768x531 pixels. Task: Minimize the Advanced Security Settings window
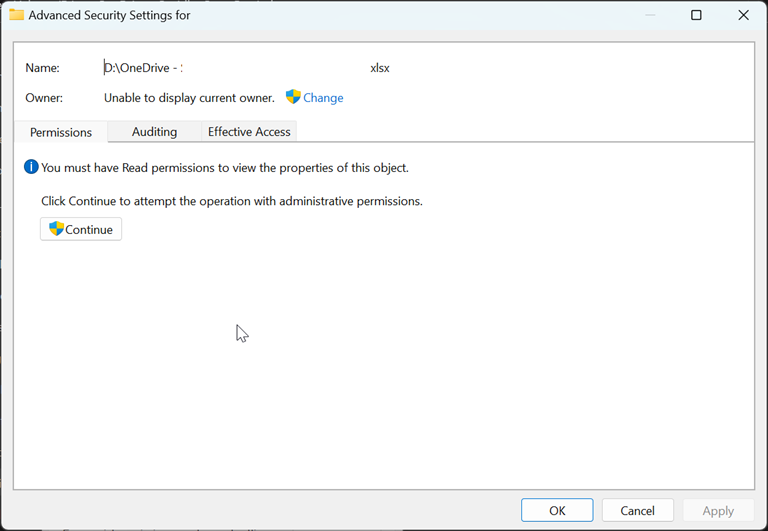coord(650,15)
